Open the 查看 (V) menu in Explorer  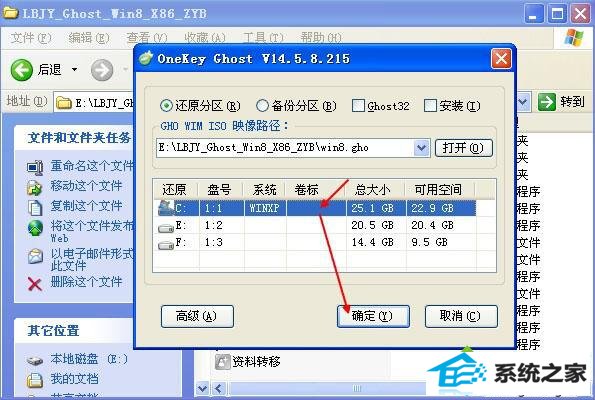(x=147, y=38)
